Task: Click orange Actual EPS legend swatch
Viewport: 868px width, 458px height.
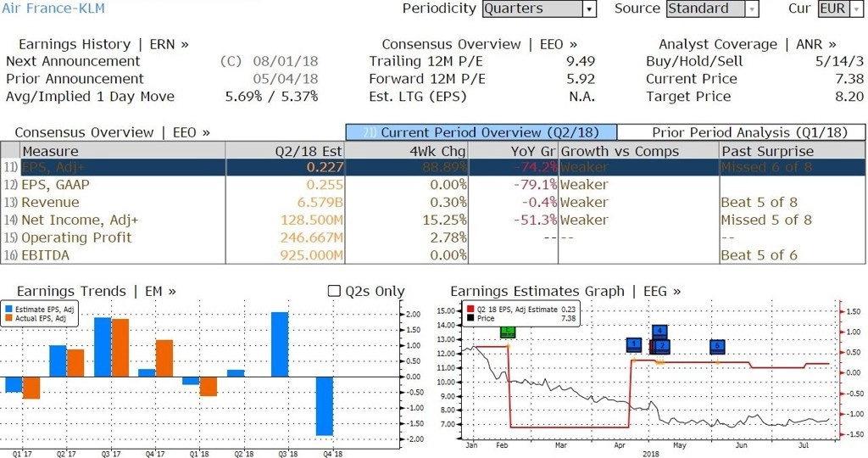Action: (x=8, y=318)
